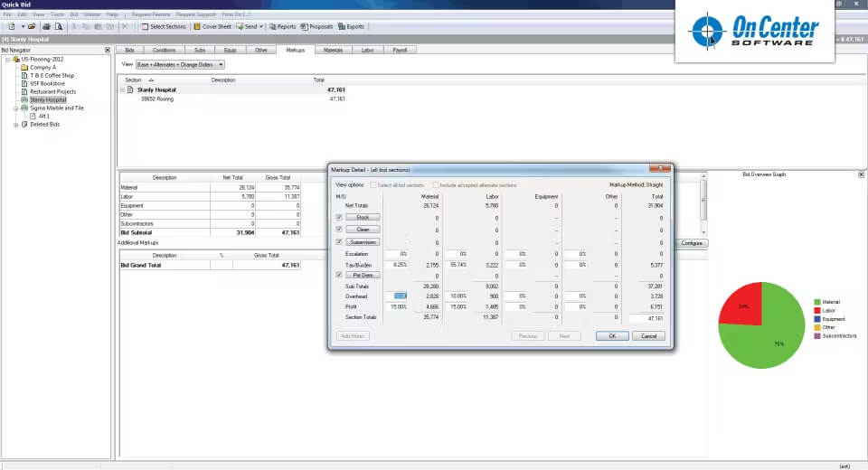
Task: Click the open folder toolbar icon
Action: pos(32,26)
